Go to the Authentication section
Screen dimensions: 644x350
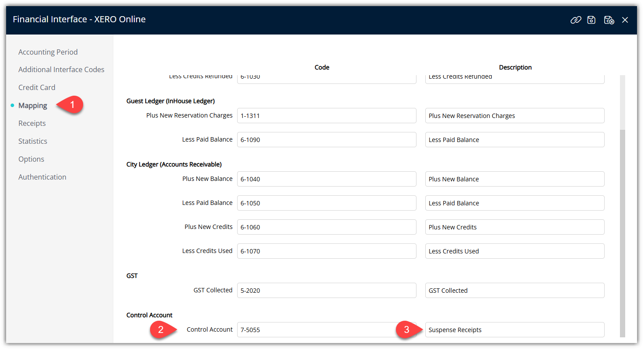point(42,177)
